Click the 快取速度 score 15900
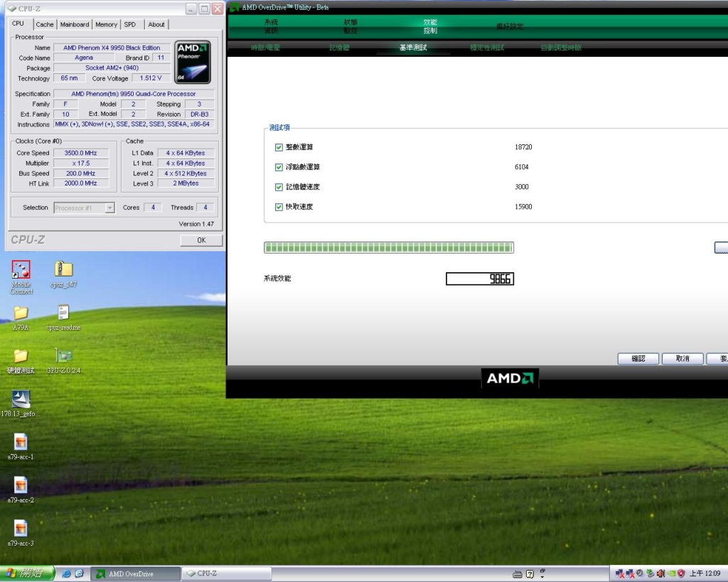 (523, 207)
